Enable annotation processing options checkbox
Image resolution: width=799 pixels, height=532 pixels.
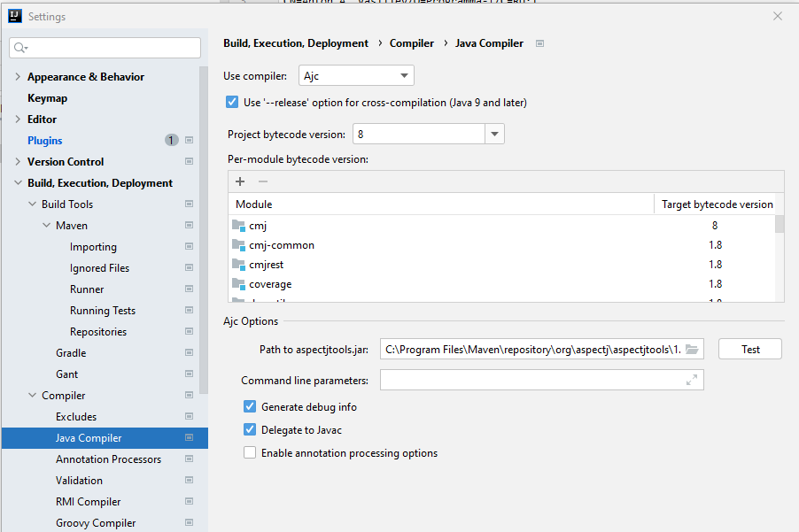(x=250, y=452)
